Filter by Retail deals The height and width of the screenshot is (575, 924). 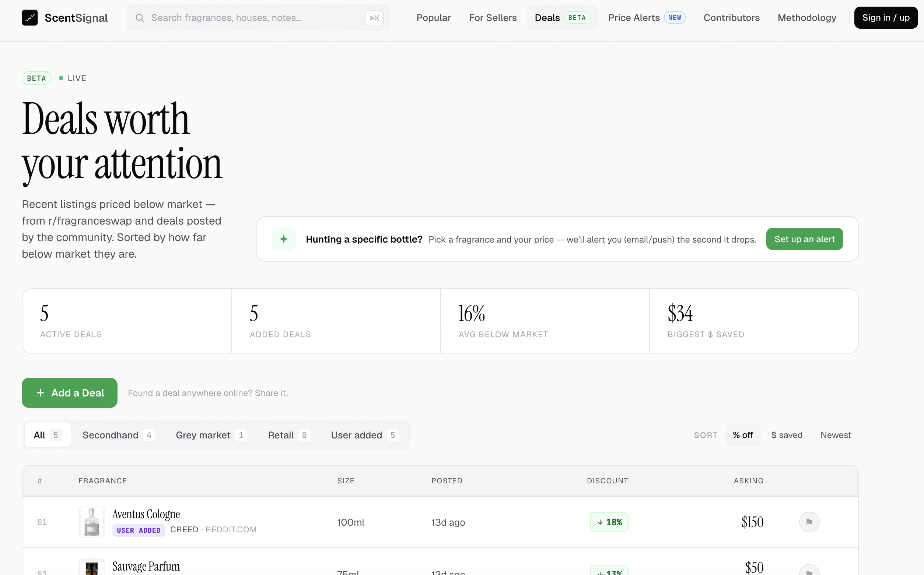(289, 435)
